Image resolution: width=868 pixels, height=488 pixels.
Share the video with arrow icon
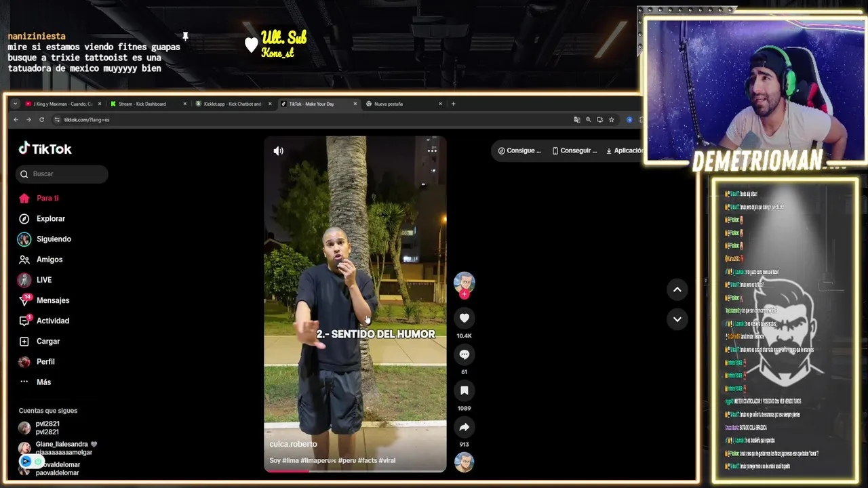[x=465, y=427]
